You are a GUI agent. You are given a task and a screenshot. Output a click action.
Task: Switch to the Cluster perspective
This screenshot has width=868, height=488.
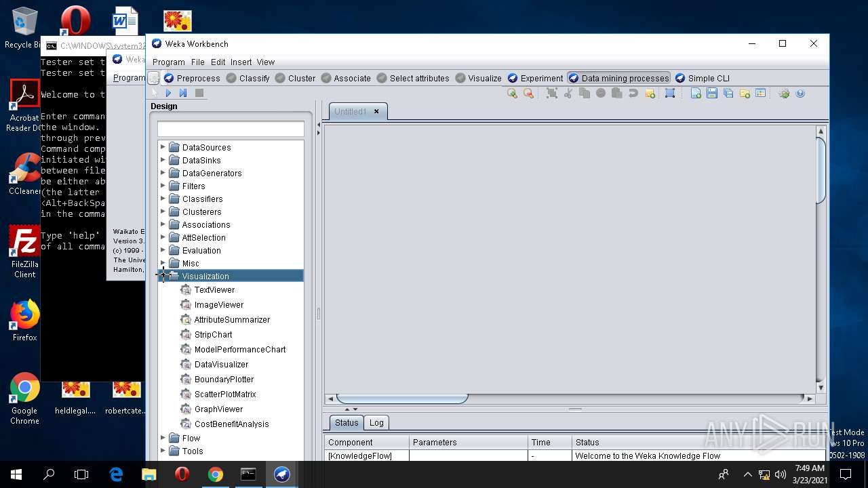tap(295, 78)
